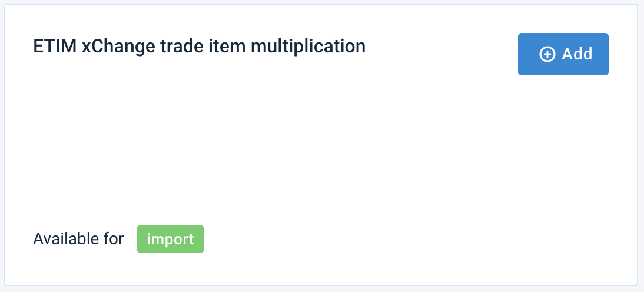Screen dimensions: 644x292
Task: Click the plus symbol inside the blue button
Action: click(547, 54)
